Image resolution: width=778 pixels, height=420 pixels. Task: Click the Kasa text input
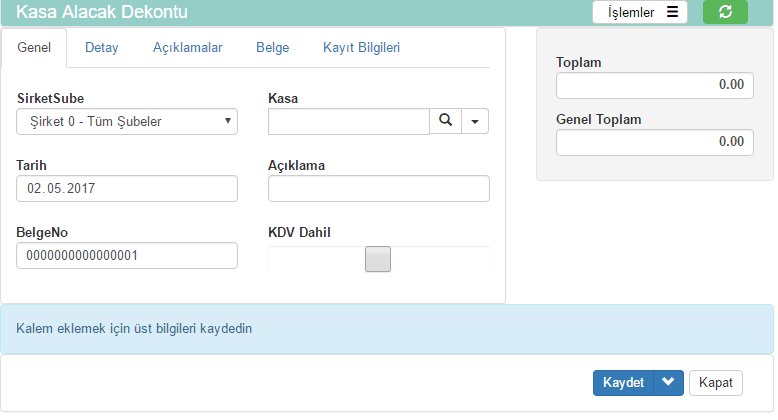click(348, 121)
